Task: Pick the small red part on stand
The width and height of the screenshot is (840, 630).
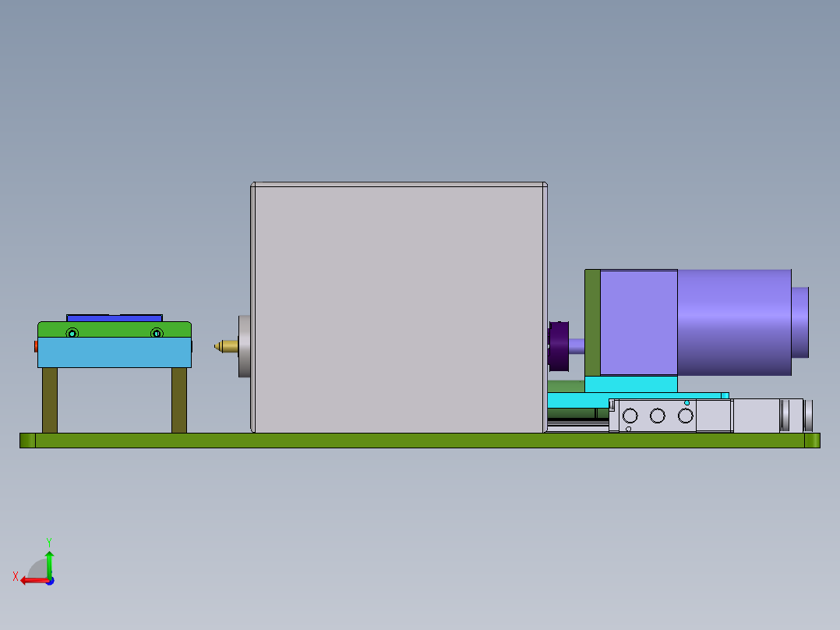Action: click(36, 346)
